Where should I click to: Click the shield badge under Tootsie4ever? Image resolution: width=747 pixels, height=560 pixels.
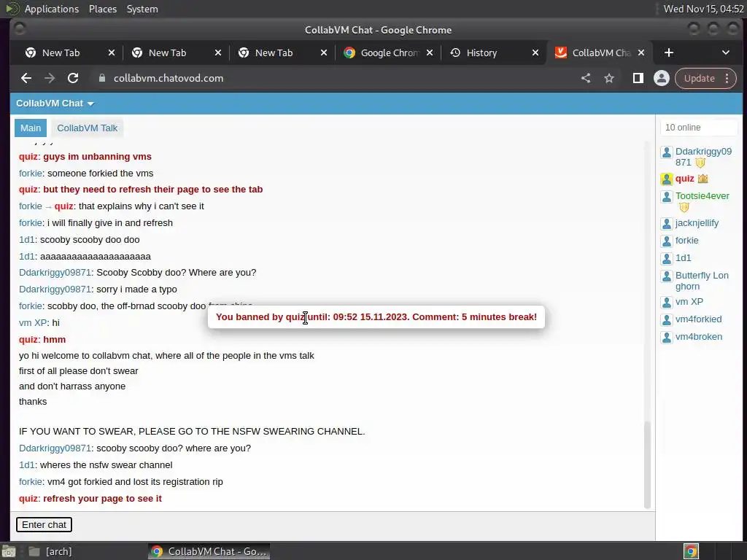click(x=684, y=207)
